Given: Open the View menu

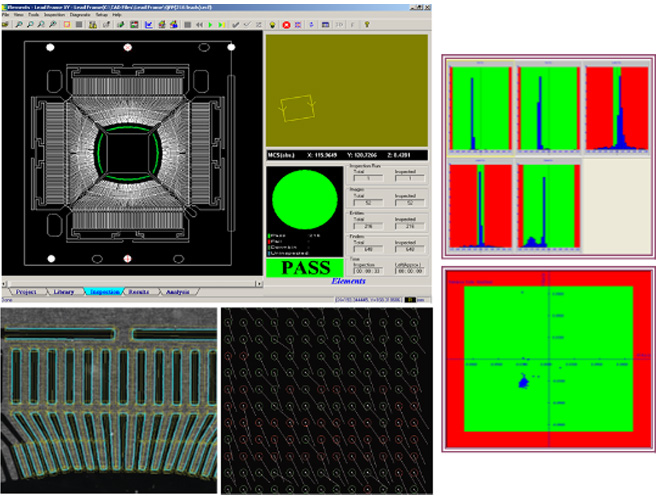Looking at the screenshot, I should [18, 15].
